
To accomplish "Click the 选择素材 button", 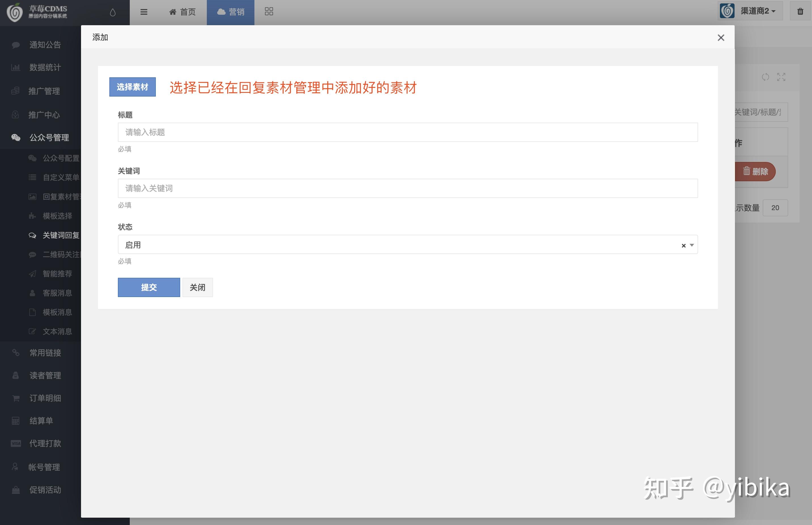I will (132, 87).
